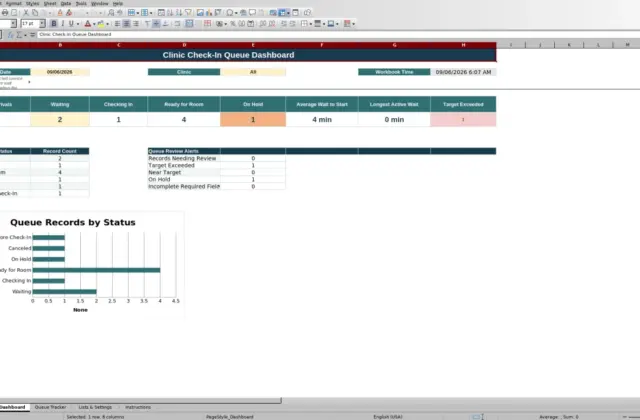The width and height of the screenshot is (640, 420).
Task: Click the Sum sigma icon
Action: tap(19, 35)
